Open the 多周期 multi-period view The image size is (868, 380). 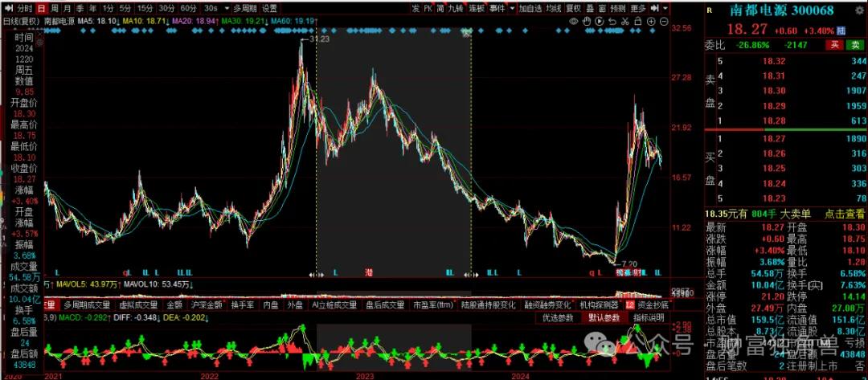pos(245,8)
